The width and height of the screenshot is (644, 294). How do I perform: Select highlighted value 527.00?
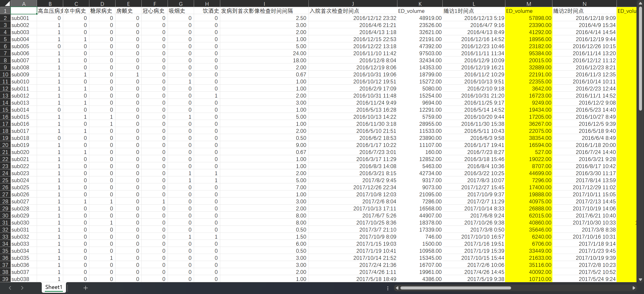coord(529,152)
